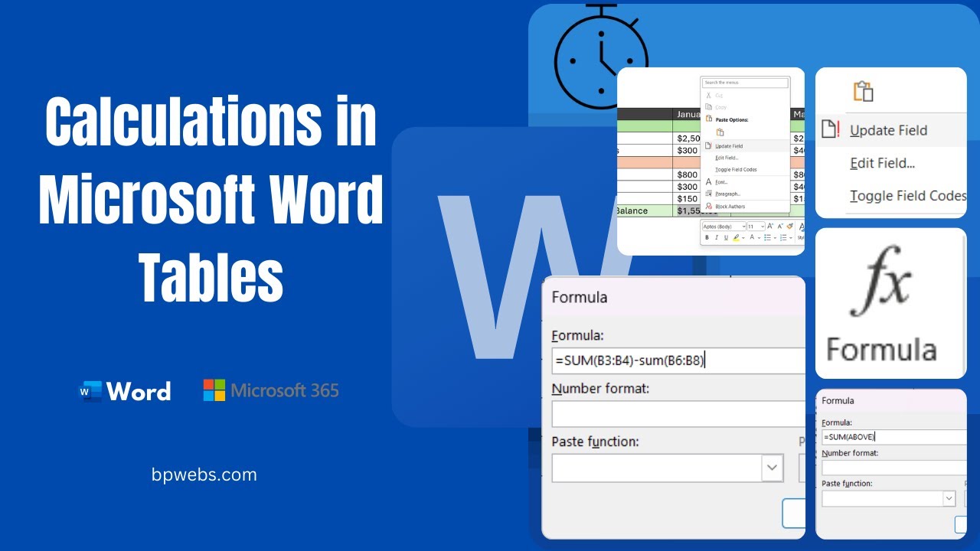Apply text highlight color from mini toolbar
This screenshot has width=980, height=551.
point(736,238)
